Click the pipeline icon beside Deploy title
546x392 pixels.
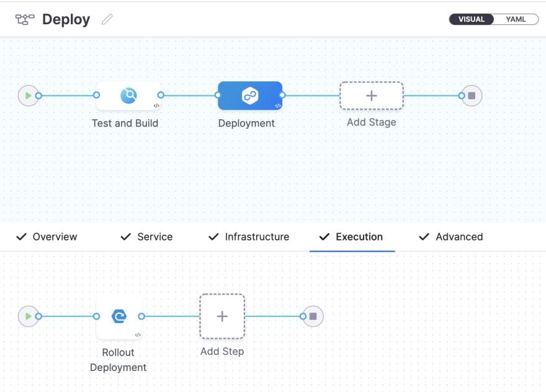pyautogui.click(x=25, y=19)
